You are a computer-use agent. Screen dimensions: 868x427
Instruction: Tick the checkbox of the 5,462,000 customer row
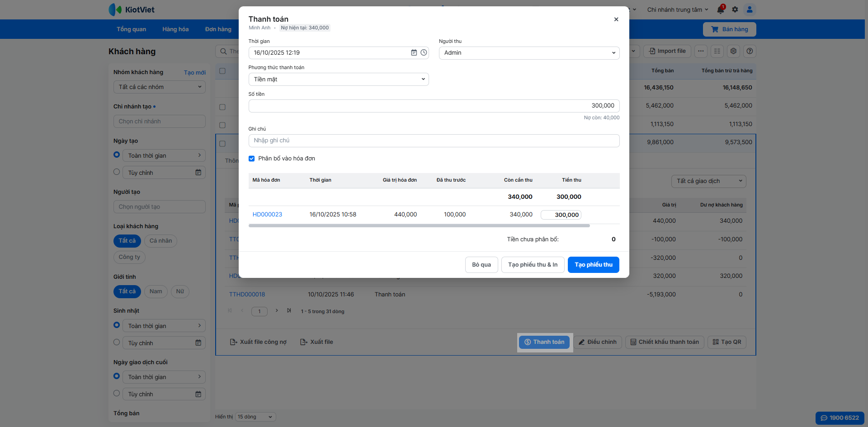(222, 107)
